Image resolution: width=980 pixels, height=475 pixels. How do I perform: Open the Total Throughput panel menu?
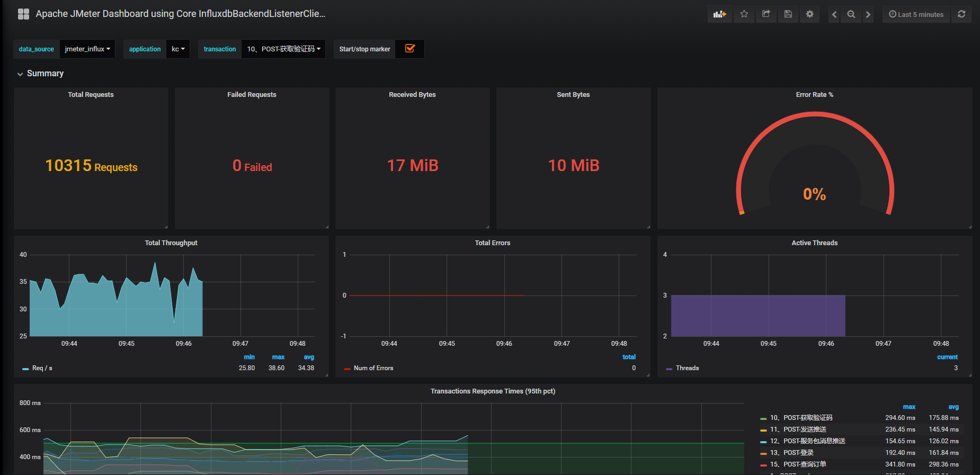tap(171, 243)
